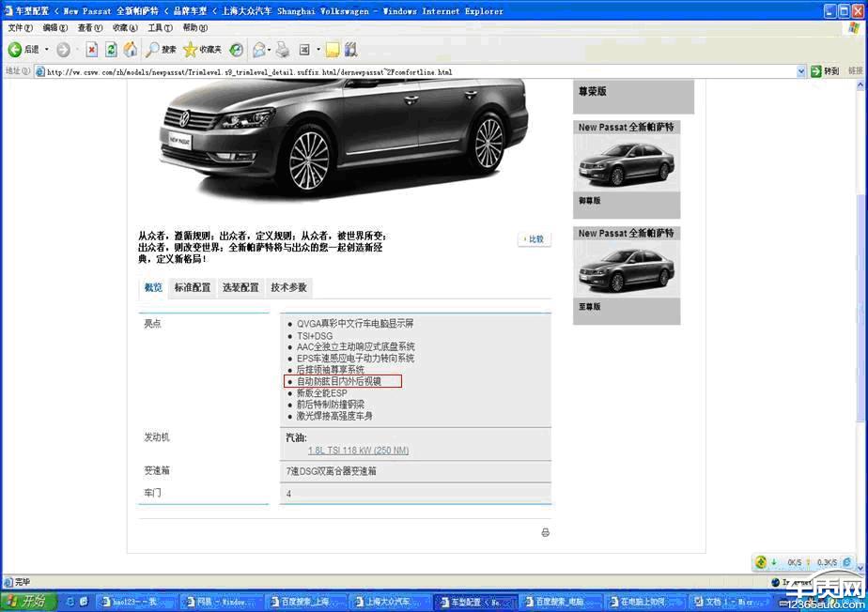Screen dimensions: 868x612
Task: Click the Back (后退) navigation button
Action: coord(23,50)
